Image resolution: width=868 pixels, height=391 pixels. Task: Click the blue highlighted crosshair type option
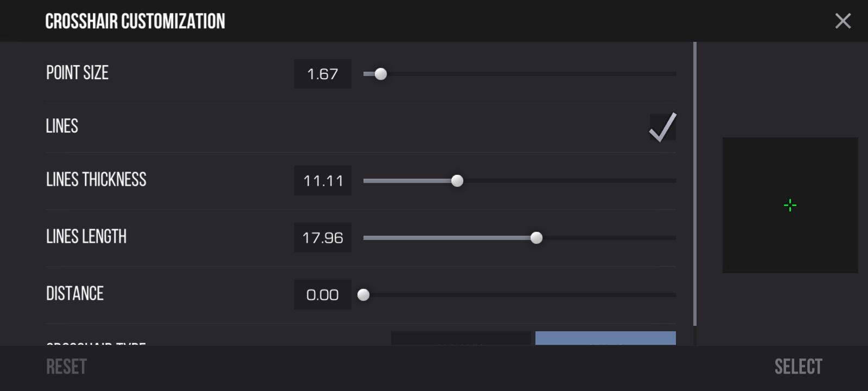point(604,342)
